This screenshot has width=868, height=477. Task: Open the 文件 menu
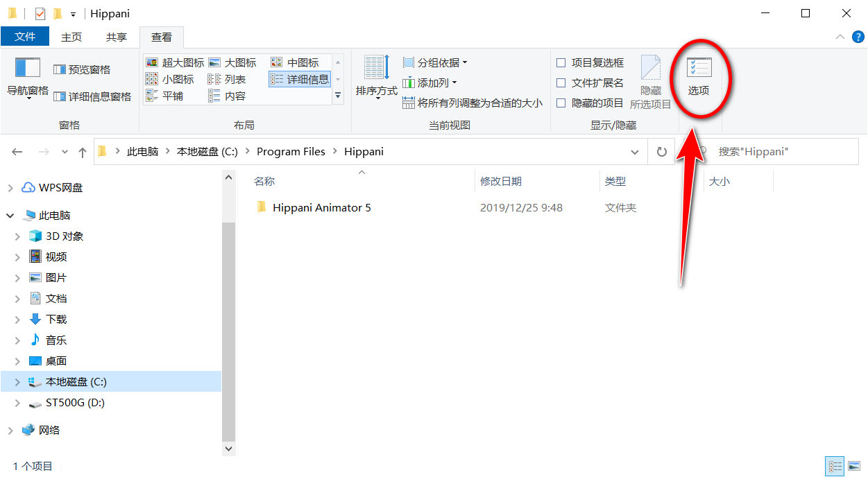point(25,36)
